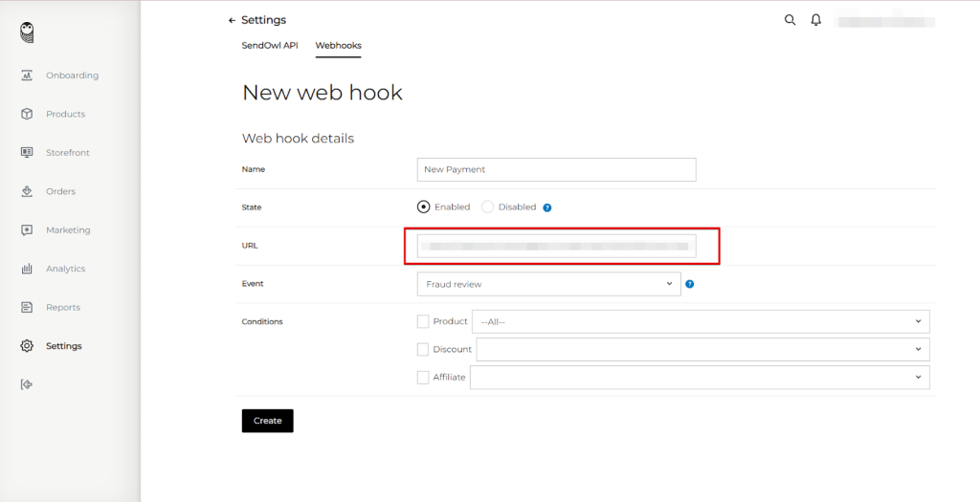Enable the Product condition checkbox
The width and height of the screenshot is (980, 502).
click(423, 321)
